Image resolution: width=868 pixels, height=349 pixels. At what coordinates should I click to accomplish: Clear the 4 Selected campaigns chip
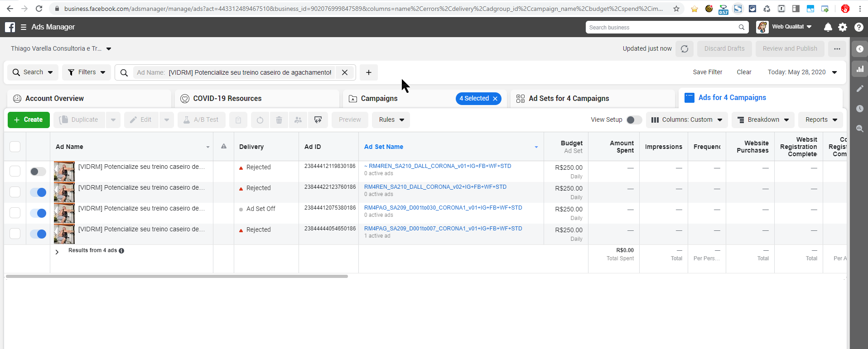click(495, 99)
